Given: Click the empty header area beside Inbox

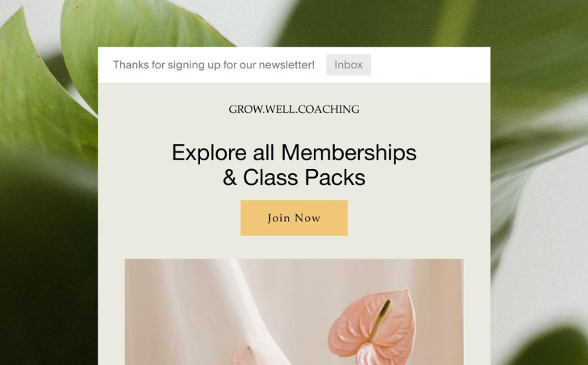Looking at the screenshot, I should click(430, 65).
